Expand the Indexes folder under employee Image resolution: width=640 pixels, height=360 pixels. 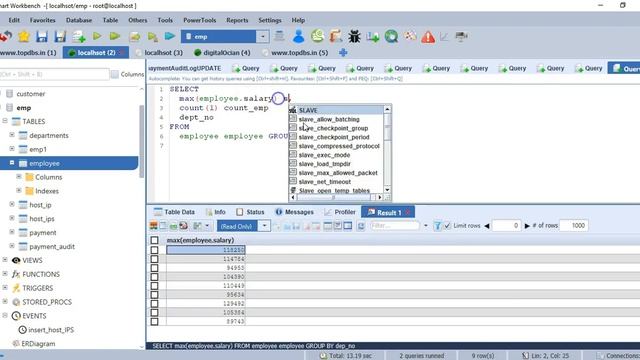(x=19, y=190)
